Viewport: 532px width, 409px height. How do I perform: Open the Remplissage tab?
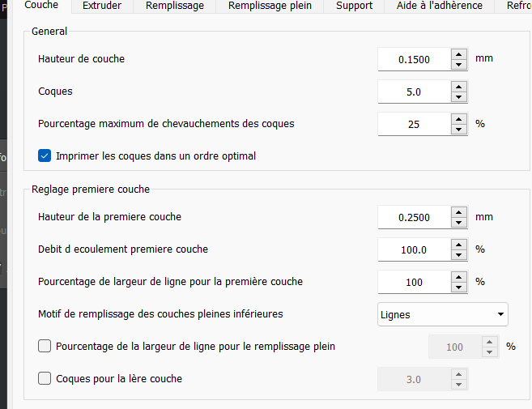pos(175,6)
